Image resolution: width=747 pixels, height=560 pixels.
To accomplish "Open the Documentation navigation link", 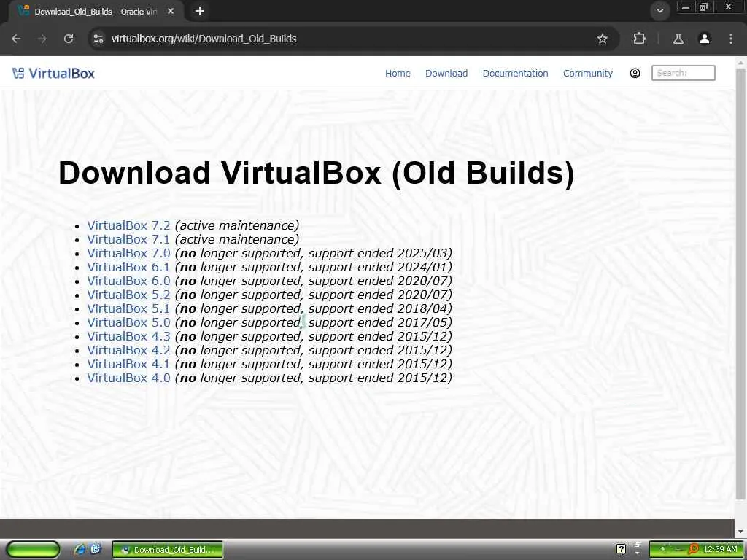I will [x=515, y=74].
